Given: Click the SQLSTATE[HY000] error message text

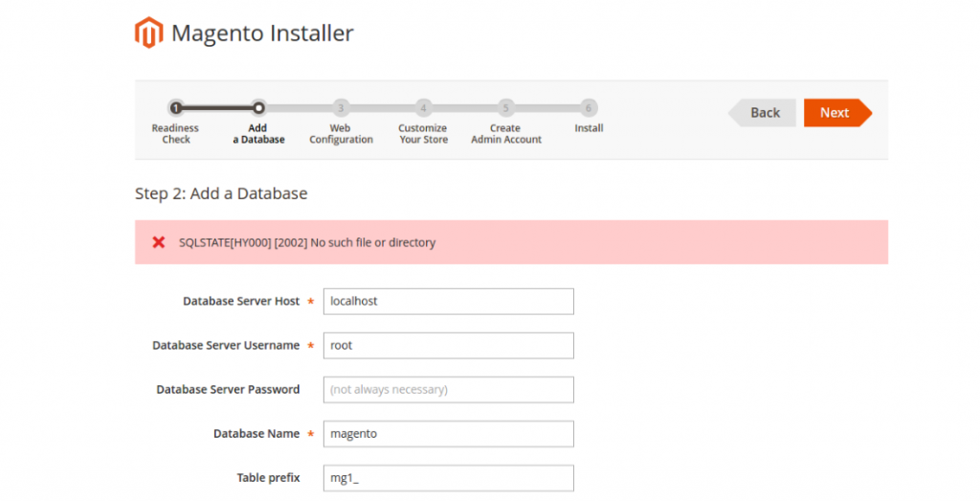Looking at the screenshot, I should point(307,242).
